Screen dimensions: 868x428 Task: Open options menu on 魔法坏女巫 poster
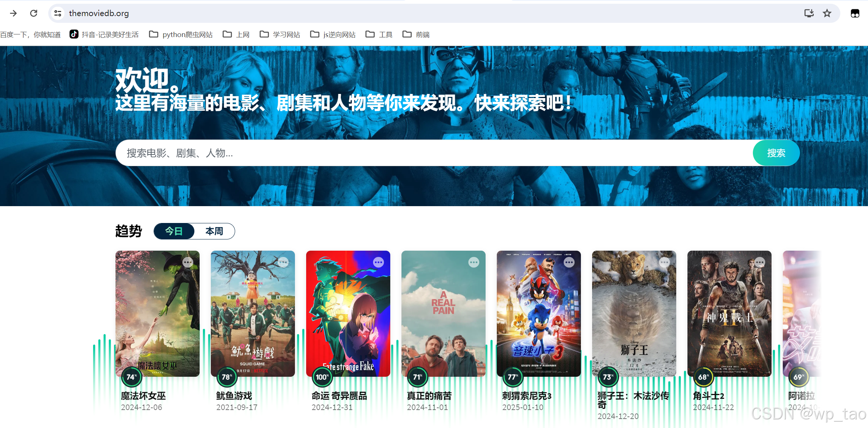188,262
